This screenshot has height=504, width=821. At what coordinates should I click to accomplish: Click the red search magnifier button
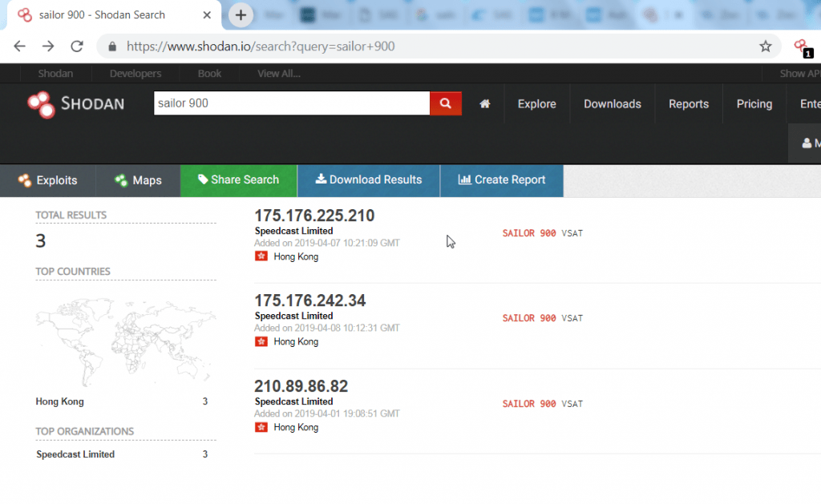coord(446,103)
